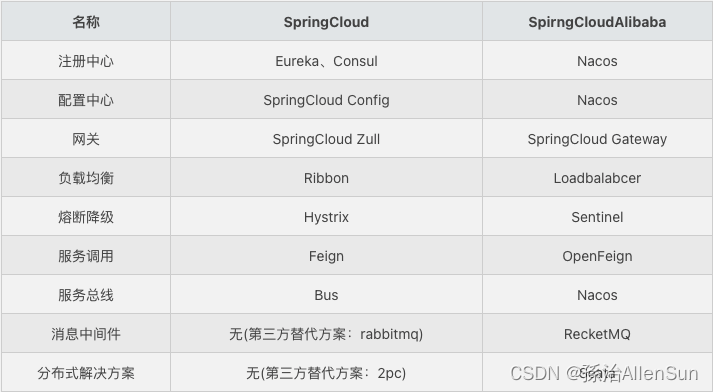Select the RecketMQ cell
The height and width of the screenshot is (392, 713).
[x=597, y=334]
